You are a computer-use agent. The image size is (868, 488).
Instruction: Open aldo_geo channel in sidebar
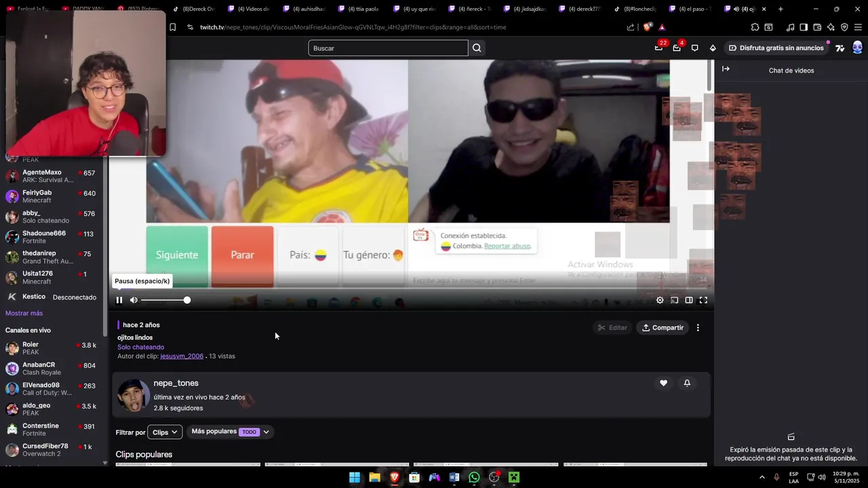pos(52,409)
